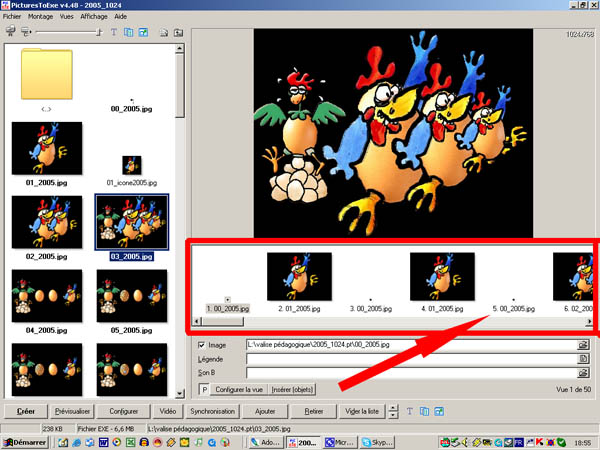Click the T text icon in the bottom toolbar
Screen dimensions: 600x450
tap(409, 411)
